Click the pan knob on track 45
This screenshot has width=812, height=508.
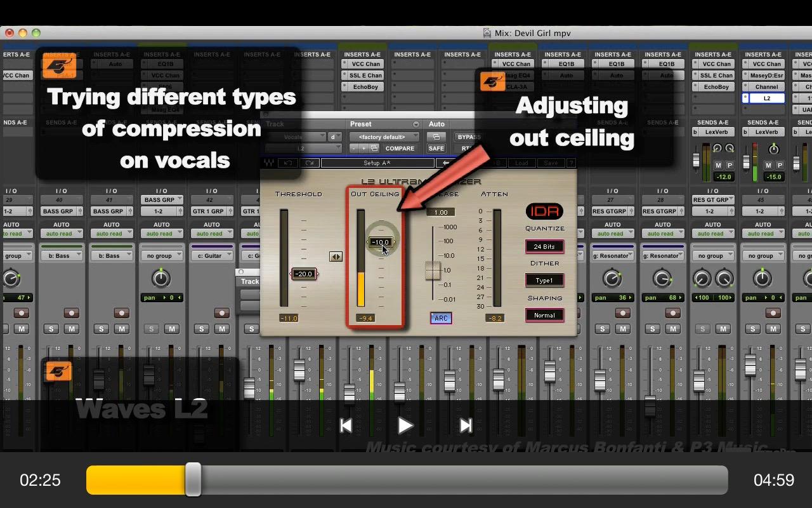point(763,278)
